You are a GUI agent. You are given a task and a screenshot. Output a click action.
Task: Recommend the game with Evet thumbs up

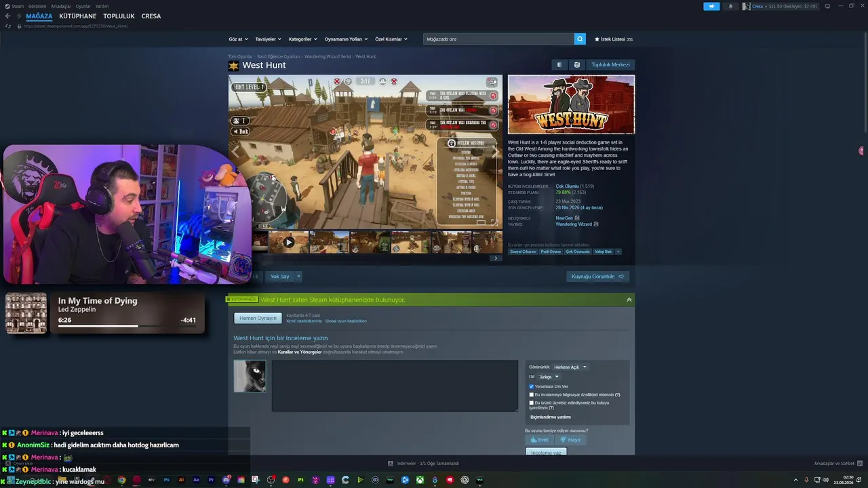540,440
